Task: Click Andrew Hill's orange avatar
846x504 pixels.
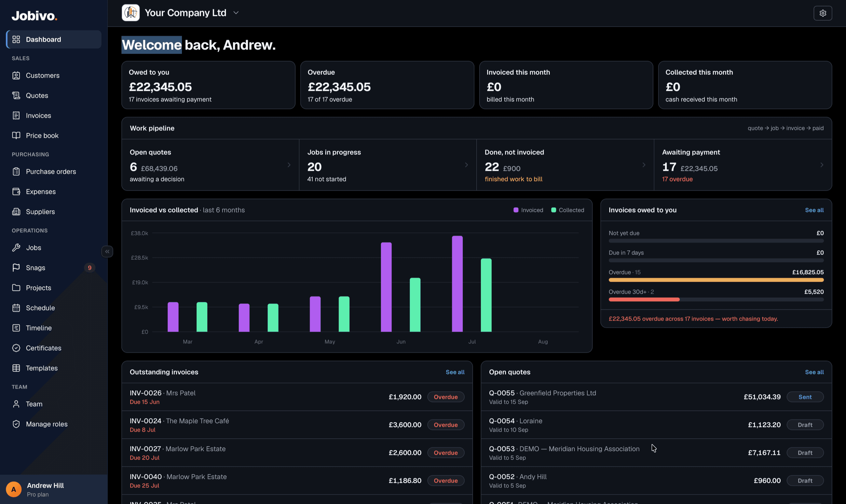Action: [14, 489]
